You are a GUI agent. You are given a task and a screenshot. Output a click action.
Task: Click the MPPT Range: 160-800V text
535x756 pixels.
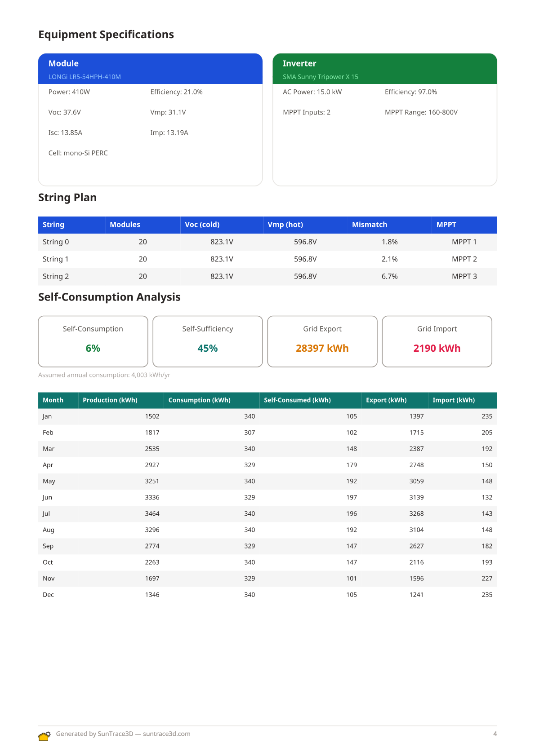(x=421, y=112)
